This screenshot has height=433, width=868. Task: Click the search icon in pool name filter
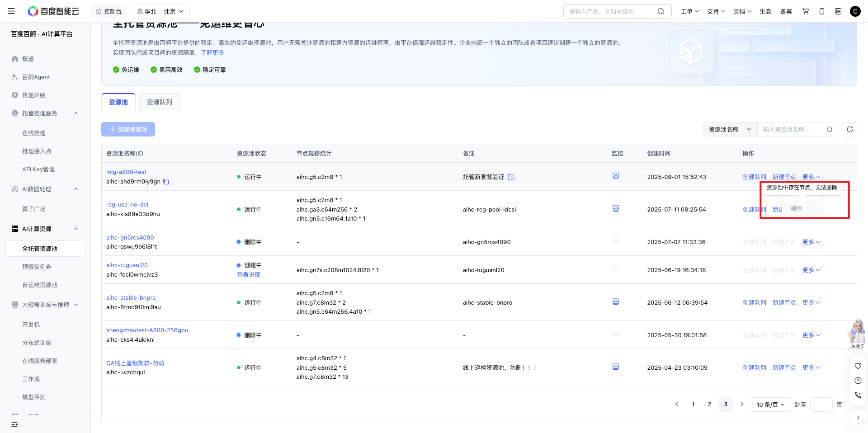830,129
